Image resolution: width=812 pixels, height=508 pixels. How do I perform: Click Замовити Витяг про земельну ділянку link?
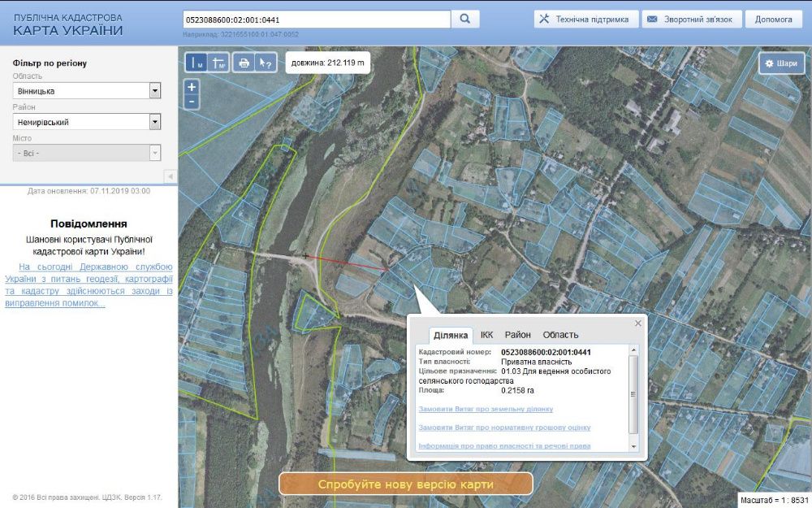point(486,409)
